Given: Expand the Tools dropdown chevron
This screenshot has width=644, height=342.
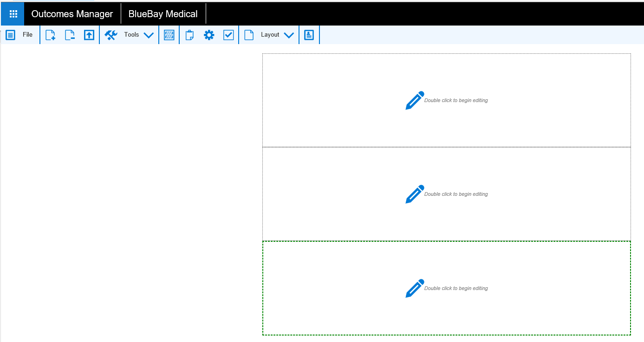Looking at the screenshot, I should pos(149,35).
